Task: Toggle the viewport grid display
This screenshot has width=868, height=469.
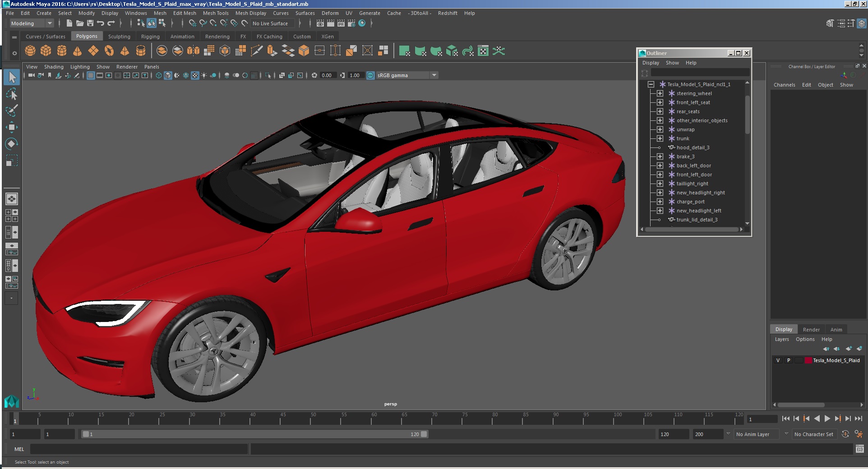Action: 91,75
